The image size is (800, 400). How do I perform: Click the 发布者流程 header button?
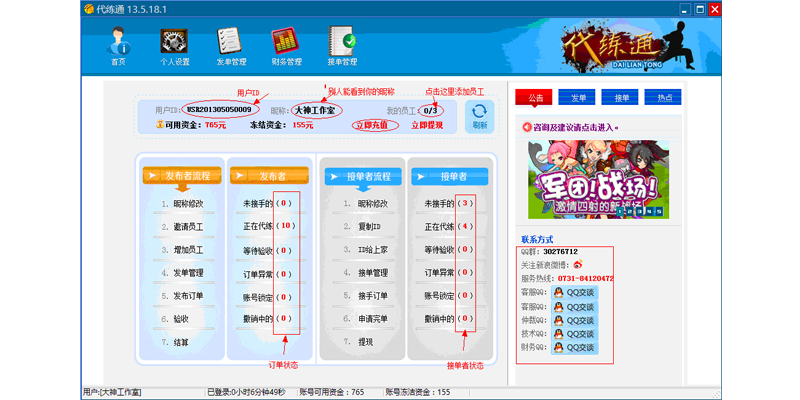(182, 176)
